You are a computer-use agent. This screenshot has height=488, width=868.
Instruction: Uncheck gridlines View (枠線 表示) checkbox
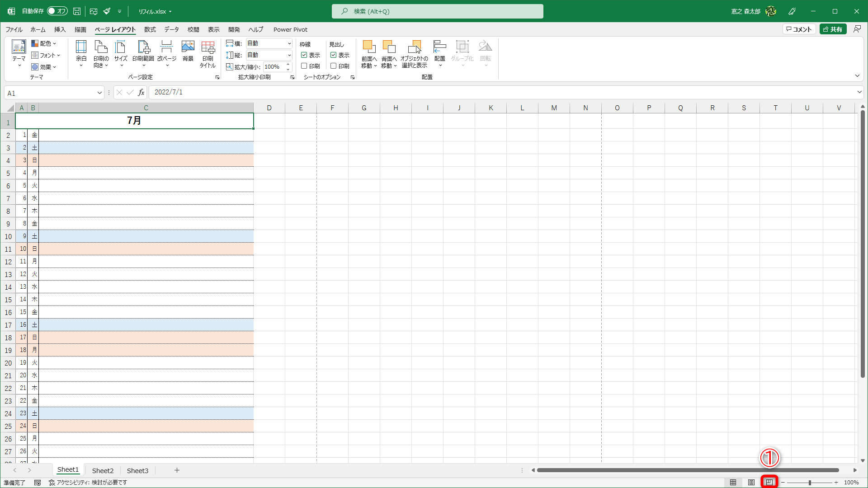tap(304, 55)
